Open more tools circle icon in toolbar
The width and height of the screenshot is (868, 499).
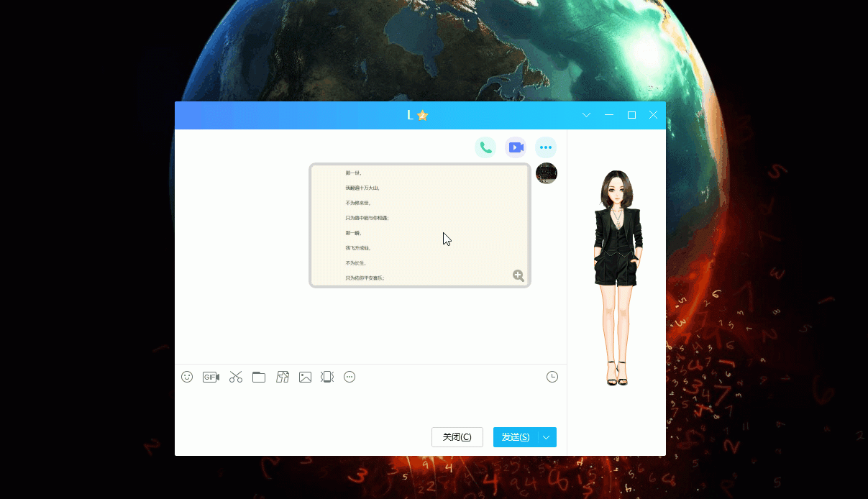pos(350,377)
